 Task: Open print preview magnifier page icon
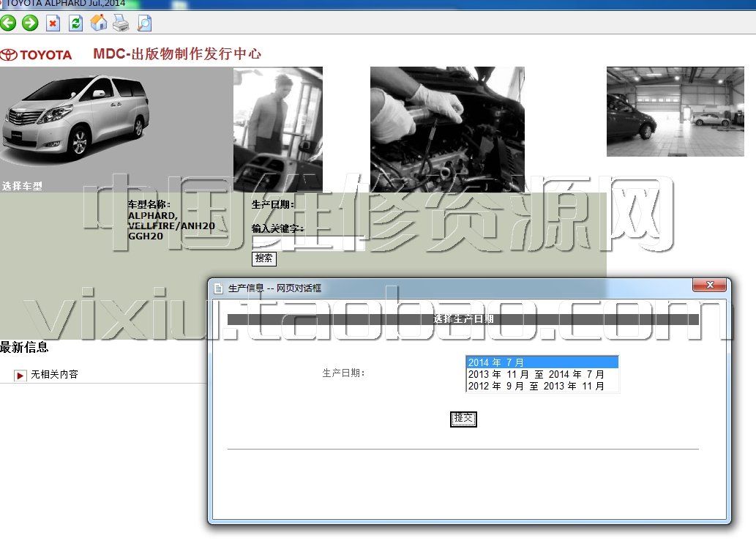144,23
